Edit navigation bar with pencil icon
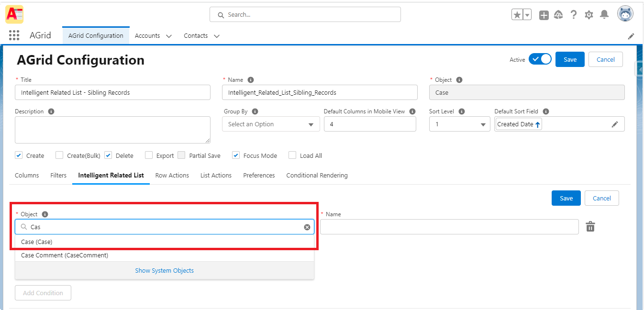Screen dimensions: 644x310 click(x=631, y=36)
